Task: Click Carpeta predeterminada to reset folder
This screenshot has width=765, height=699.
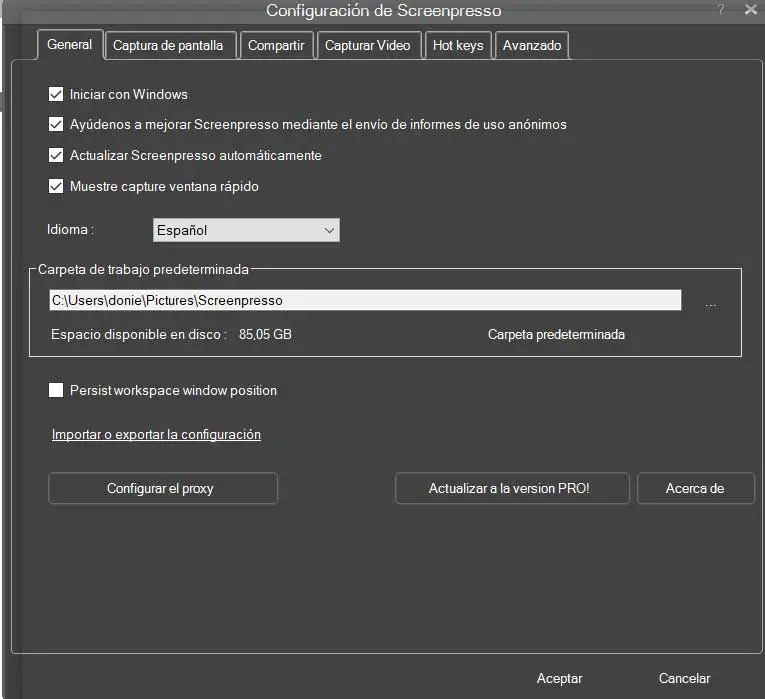Action: click(x=556, y=335)
